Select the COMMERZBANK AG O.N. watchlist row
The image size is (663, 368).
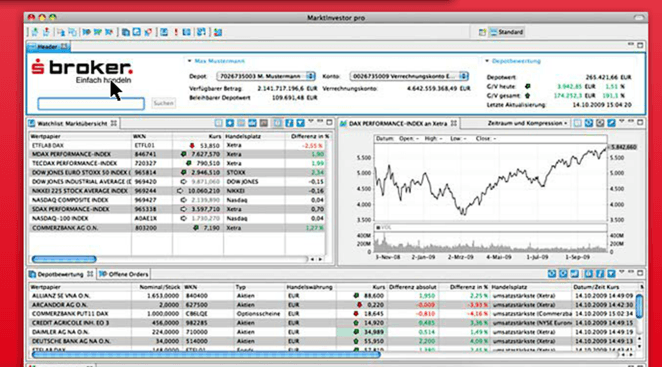(x=178, y=228)
